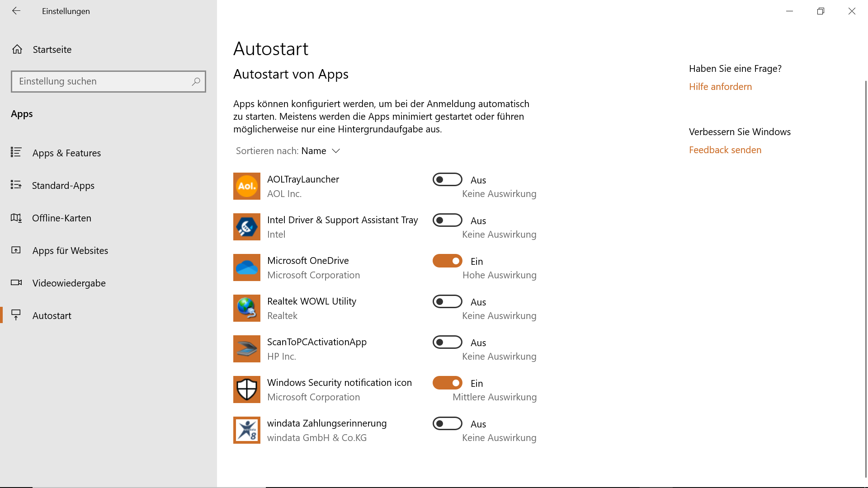868x488 pixels.
Task: Close the Einstellungen window
Action: point(852,11)
